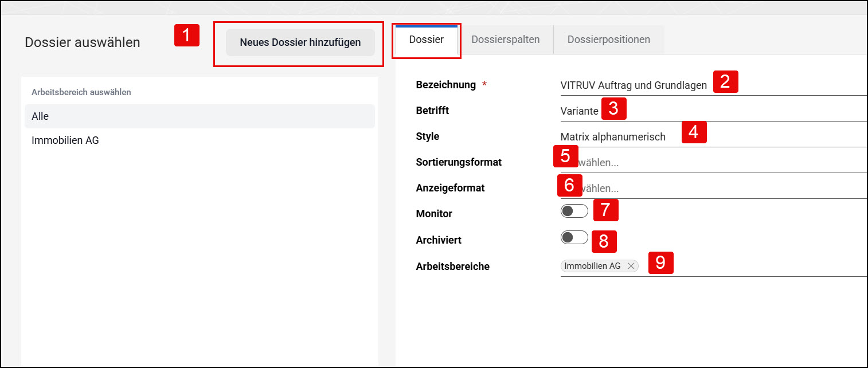This screenshot has height=368, width=868.
Task: Click the Arbeitsbereich auswählen label
Action: pos(81,92)
